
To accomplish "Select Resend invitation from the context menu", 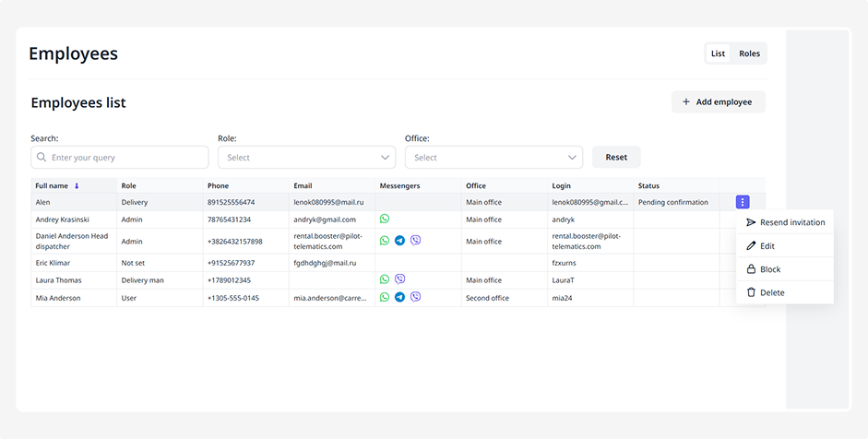I will [785, 222].
